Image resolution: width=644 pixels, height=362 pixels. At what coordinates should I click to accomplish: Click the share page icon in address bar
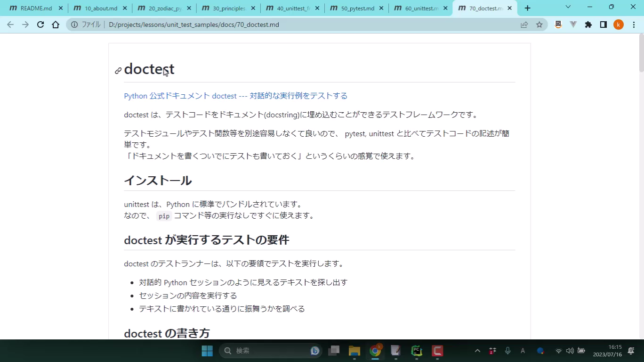pyautogui.click(x=524, y=25)
